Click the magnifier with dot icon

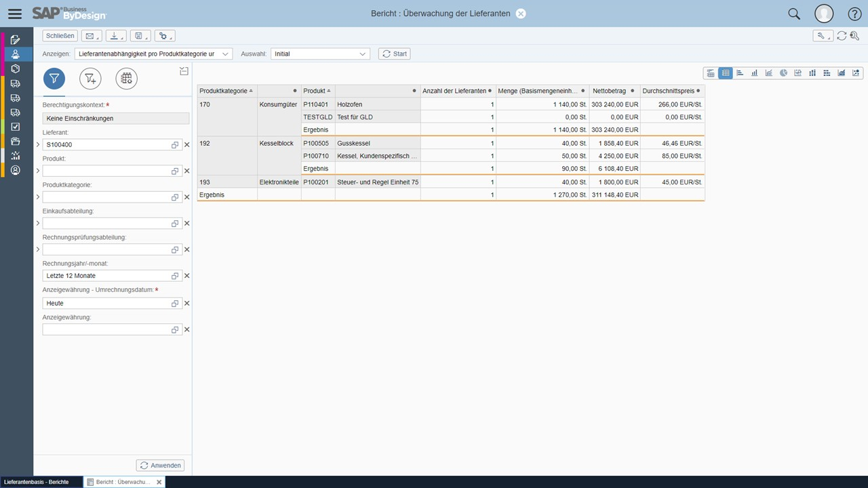pyautogui.click(x=855, y=36)
